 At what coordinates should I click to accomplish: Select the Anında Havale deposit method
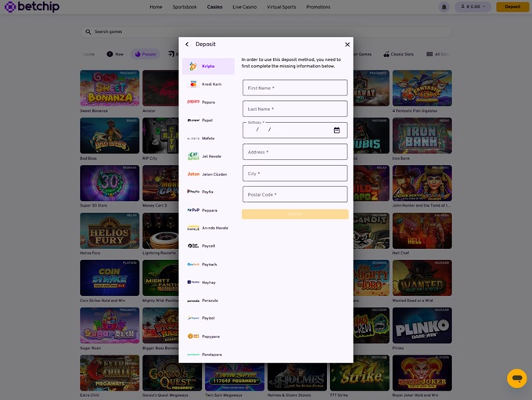coord(208,228)
